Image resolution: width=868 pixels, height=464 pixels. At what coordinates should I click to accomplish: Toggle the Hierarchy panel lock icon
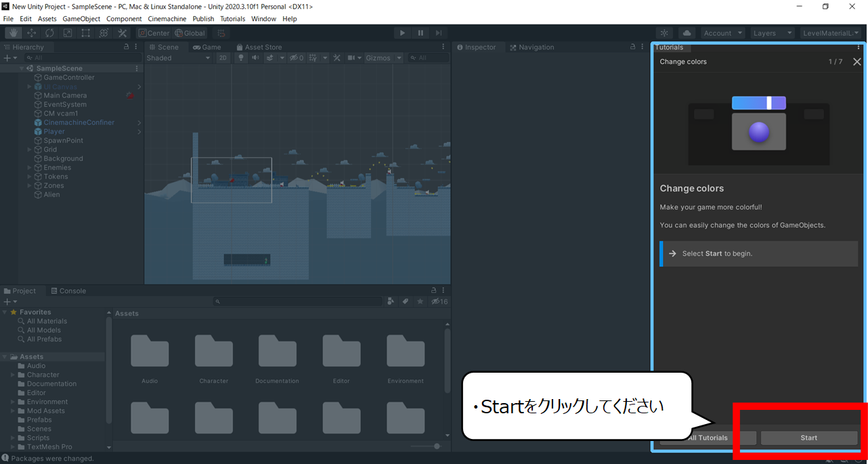coord(126,47)
